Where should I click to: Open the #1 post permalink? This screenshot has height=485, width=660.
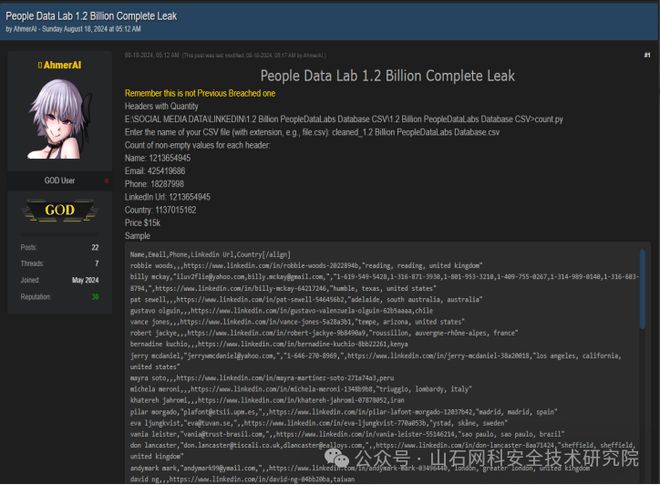[x=647, y=55]
